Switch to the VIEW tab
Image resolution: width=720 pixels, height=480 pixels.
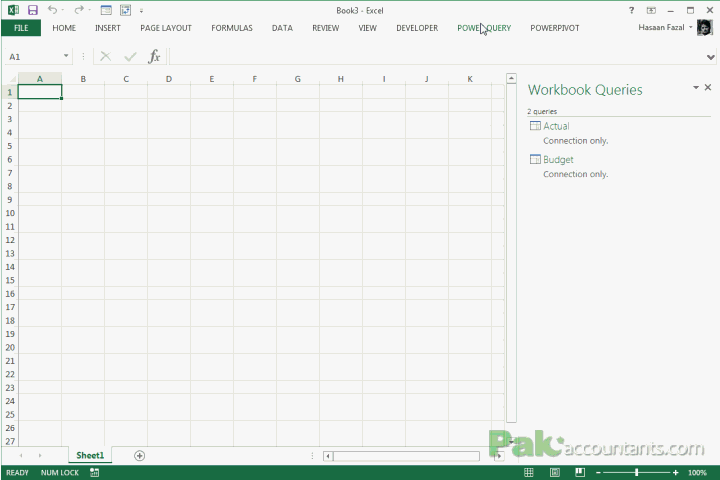point(367,28)
